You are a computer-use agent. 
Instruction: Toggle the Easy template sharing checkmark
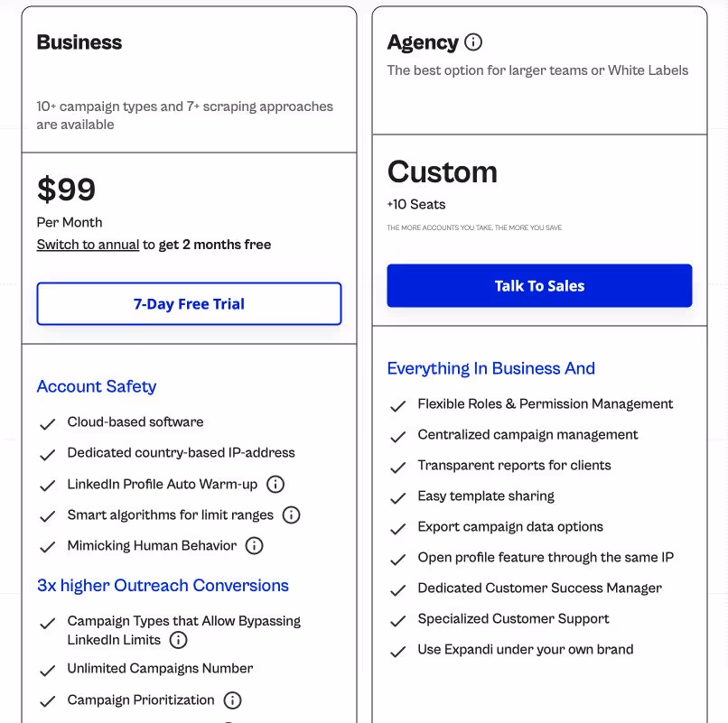pos(398,496)
